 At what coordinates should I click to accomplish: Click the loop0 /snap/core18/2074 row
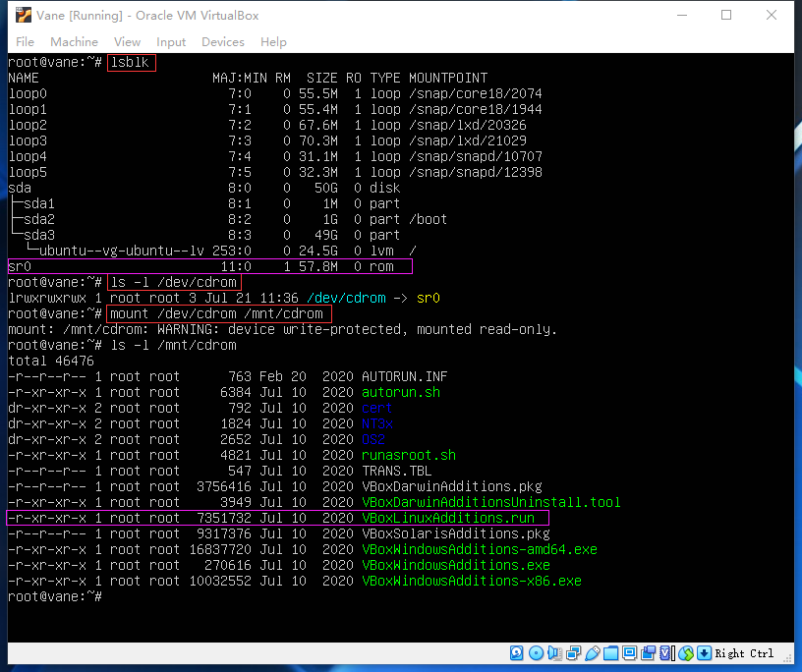(275, 93)
